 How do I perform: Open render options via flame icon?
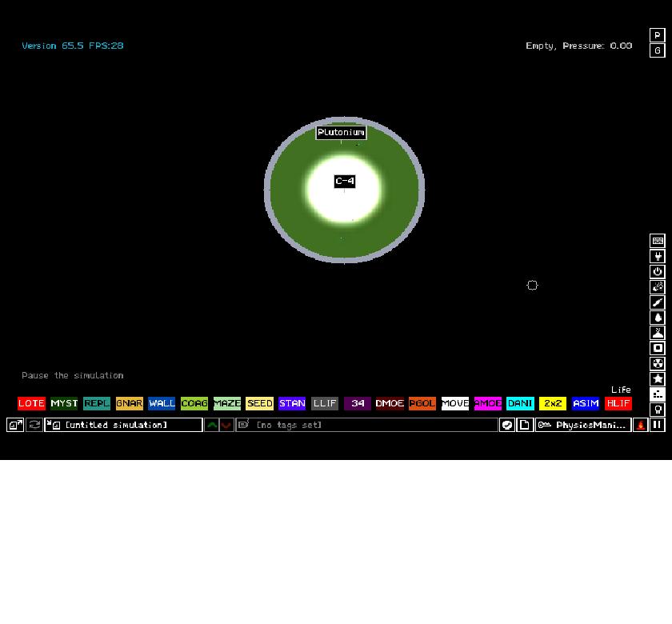pos(641,425)
